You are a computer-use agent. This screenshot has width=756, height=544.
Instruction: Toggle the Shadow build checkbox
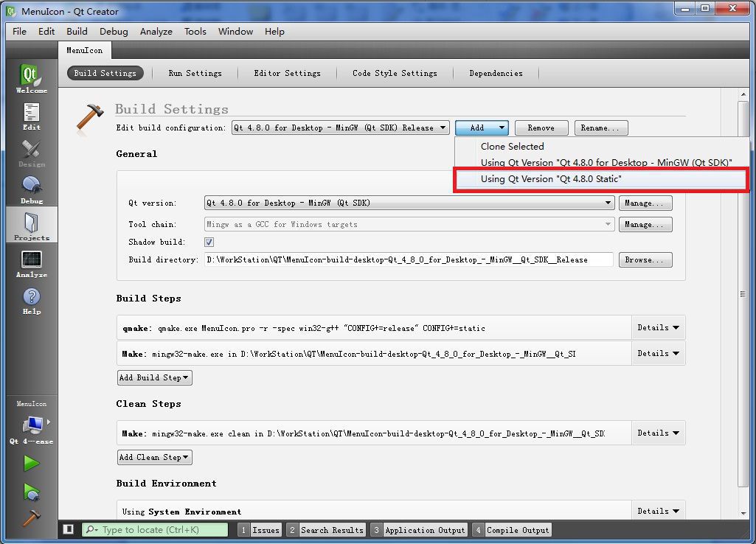click(209, 242)
